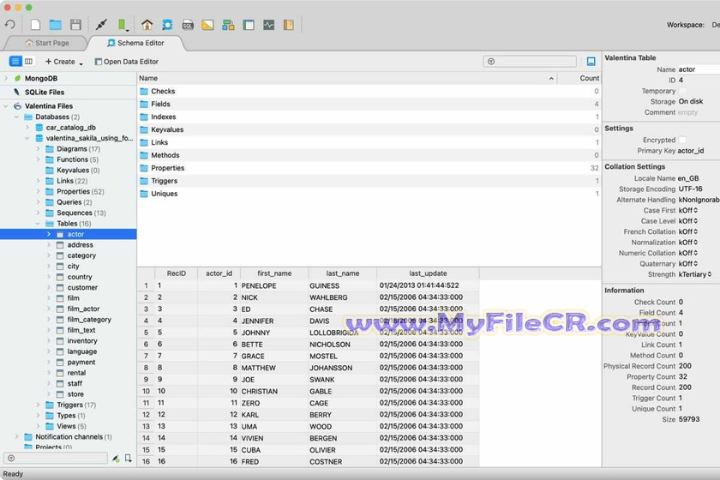This screenshot has height=480, width=720.
Task: Click the PENELOPE cell
Action: [x=274, y=286]
